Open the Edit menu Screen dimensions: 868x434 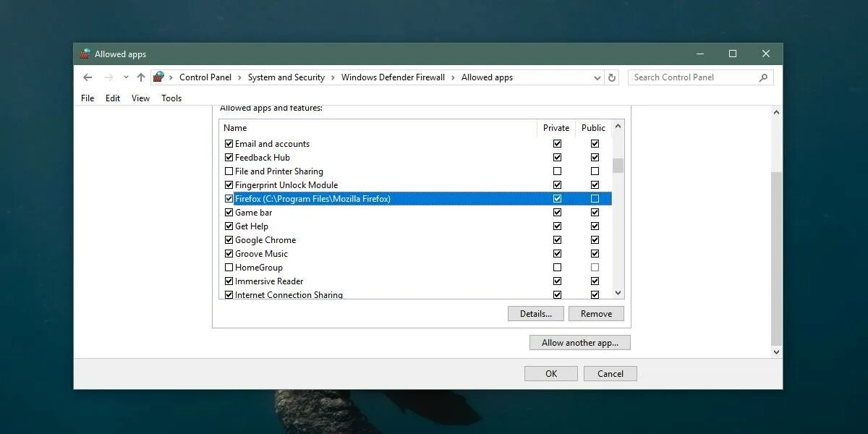(113, 98)
